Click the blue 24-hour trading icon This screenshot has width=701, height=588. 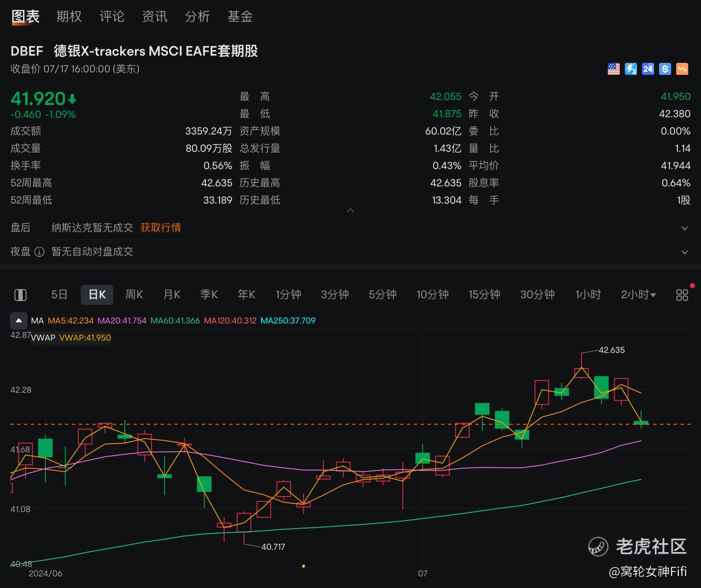coord(648,69)
